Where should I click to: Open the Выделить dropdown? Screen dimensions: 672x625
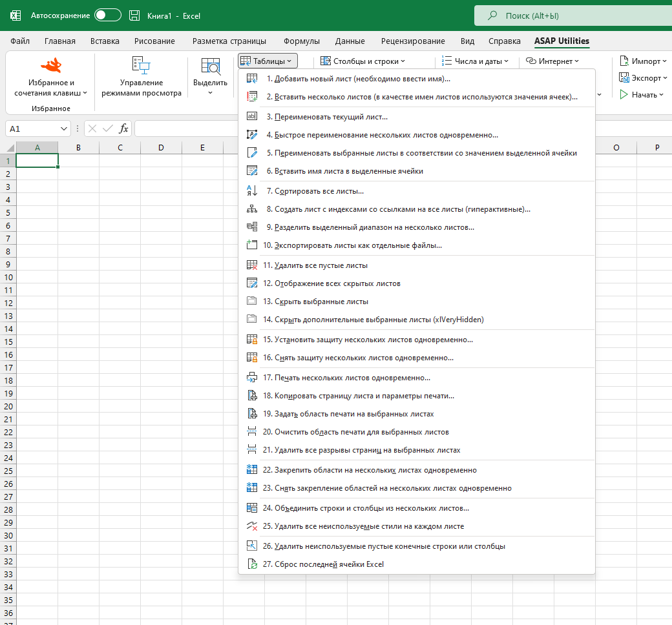tap(210, 77)
